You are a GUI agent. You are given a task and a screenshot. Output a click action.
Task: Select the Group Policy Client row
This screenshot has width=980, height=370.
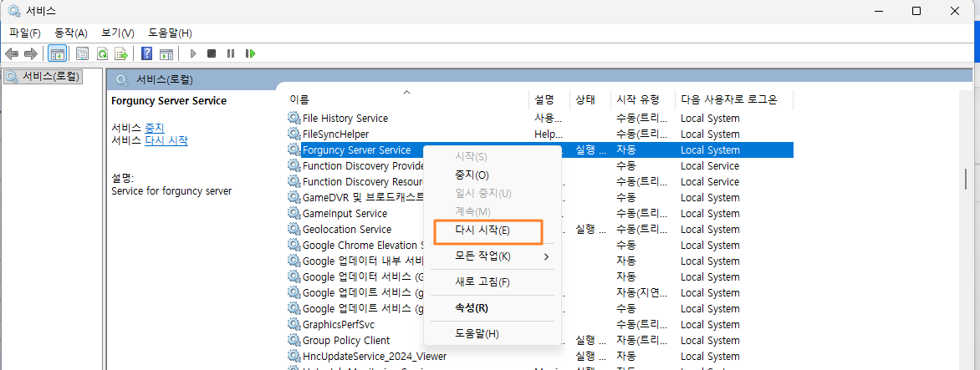click(x=540, y=340)
